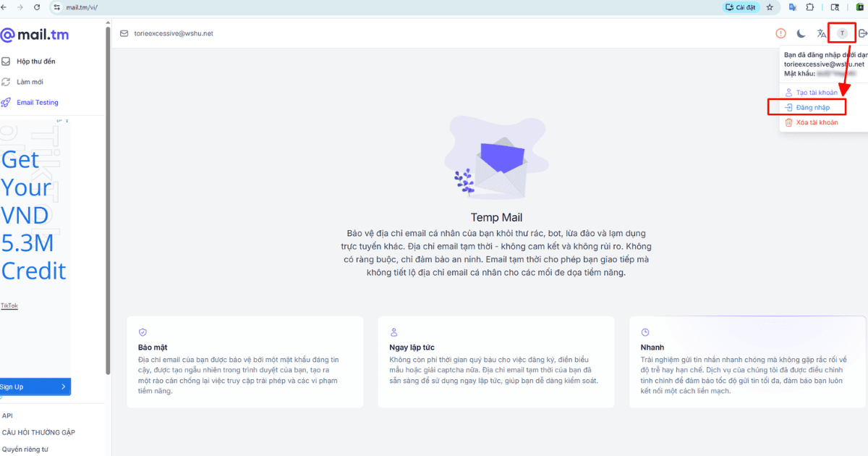Click the sidebar vertical scrollbar
868x456 pixels.
point(108,199)
